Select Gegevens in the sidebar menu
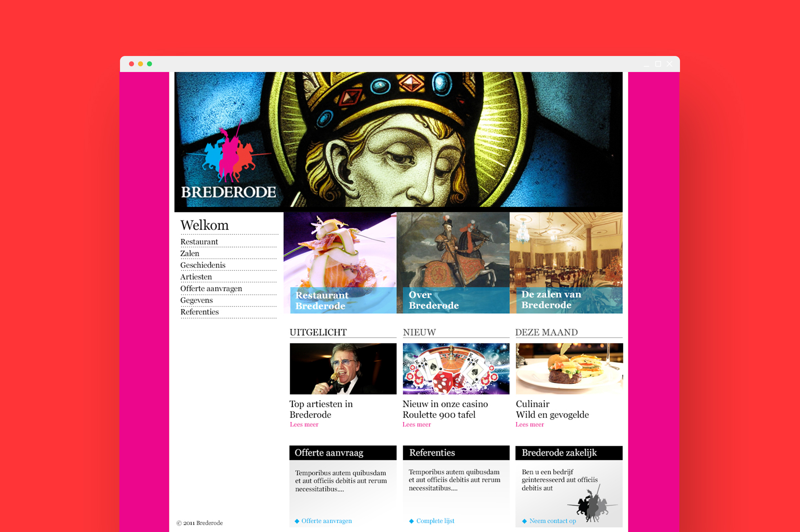This screenshot has height=532, width=800. point(197,300)
